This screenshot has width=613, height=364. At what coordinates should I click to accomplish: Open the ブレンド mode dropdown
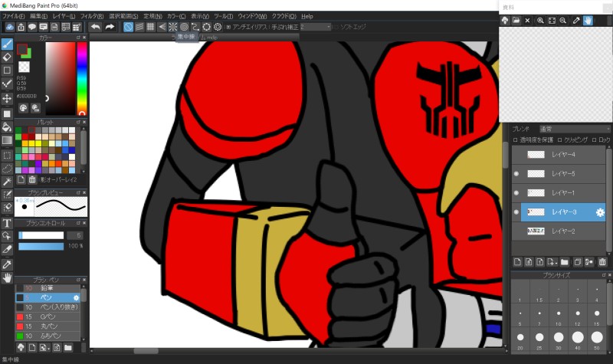tap(574, 129)
